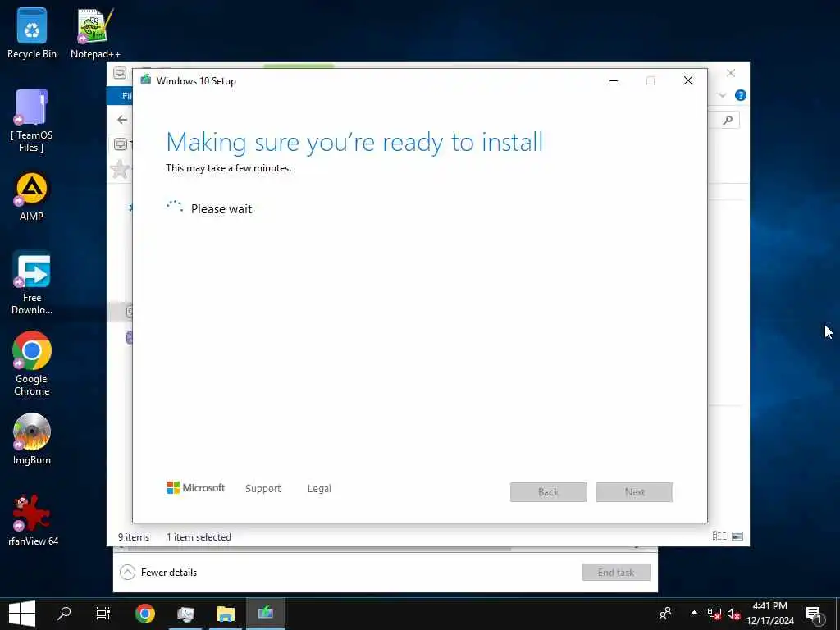Launch ImgBurn from the desktop

point(32,440)
